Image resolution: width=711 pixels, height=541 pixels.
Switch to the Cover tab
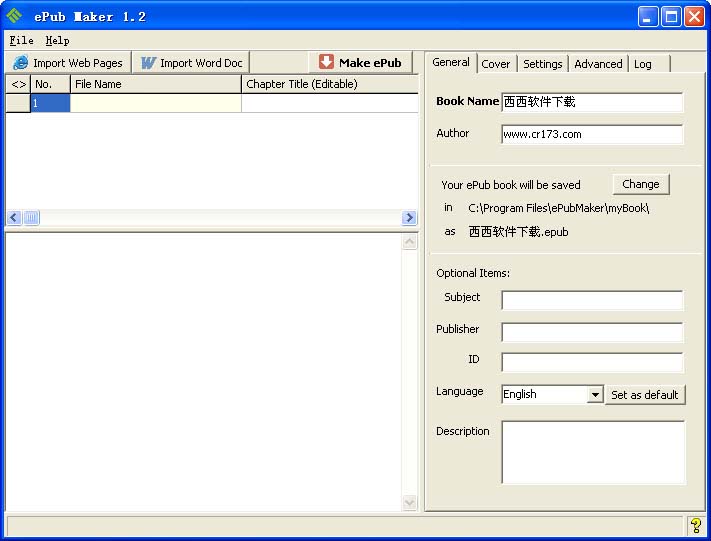(496, 64)
